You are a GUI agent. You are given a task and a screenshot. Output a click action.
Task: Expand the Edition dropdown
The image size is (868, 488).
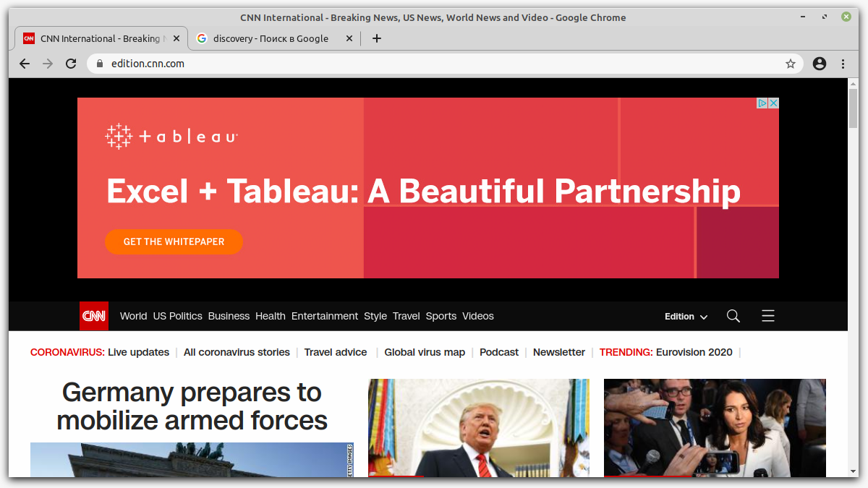tap(686, 317)
